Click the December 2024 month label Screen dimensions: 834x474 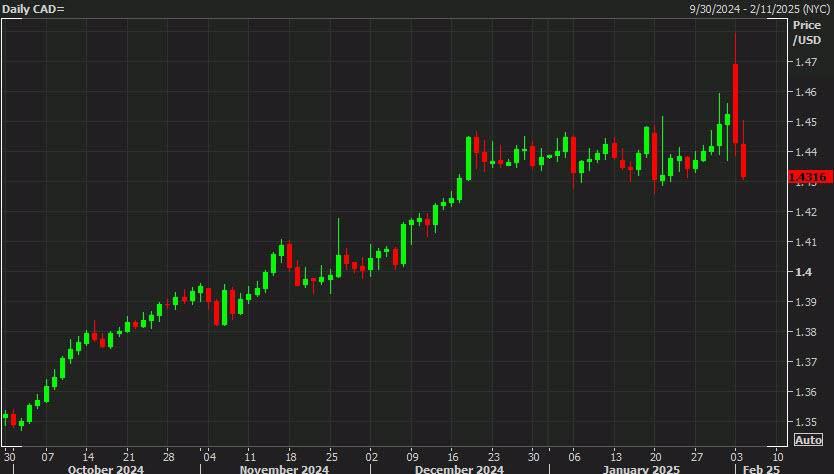[x=459, y=469]
